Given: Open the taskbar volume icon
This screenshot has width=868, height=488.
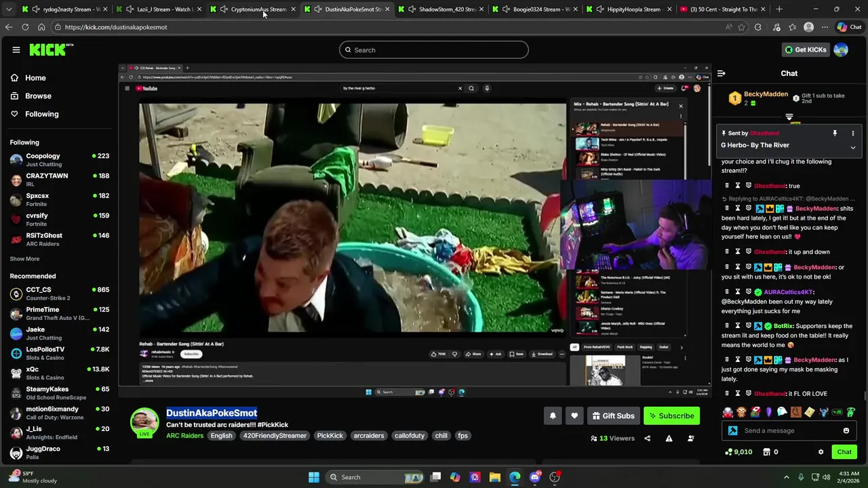Looking at the screenshot, I should click(x=827, y=477).
